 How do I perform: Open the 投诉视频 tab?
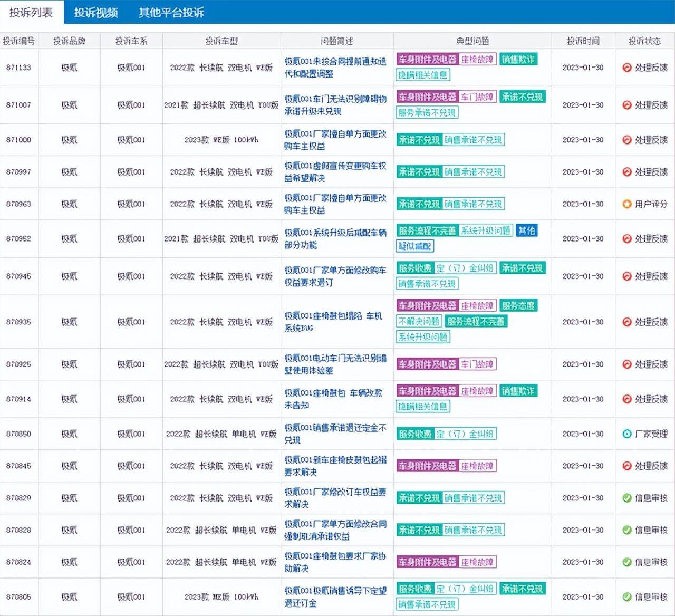pyautogui.click(x=96, y=13)
